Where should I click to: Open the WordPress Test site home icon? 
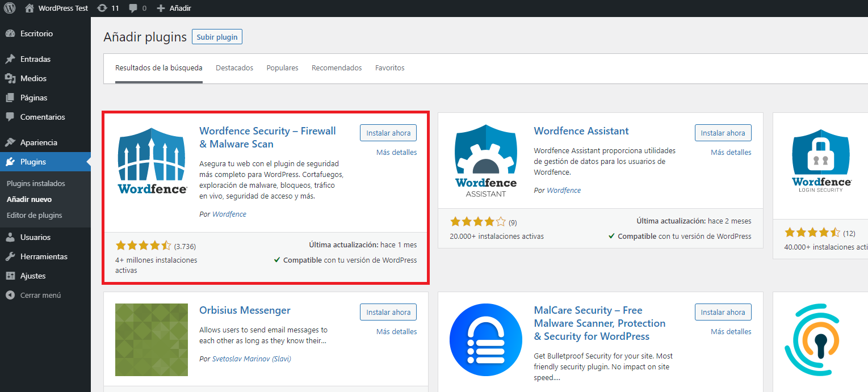point(30,9)
